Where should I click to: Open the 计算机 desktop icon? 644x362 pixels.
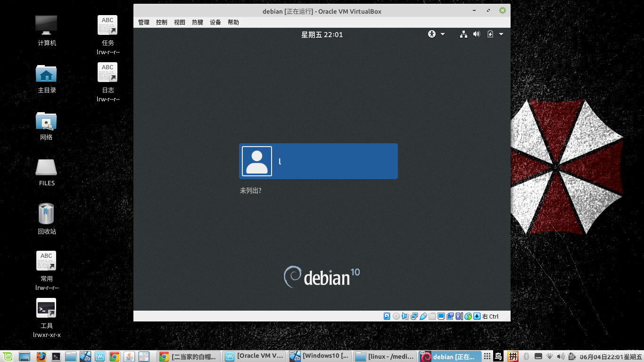(47, 31)
